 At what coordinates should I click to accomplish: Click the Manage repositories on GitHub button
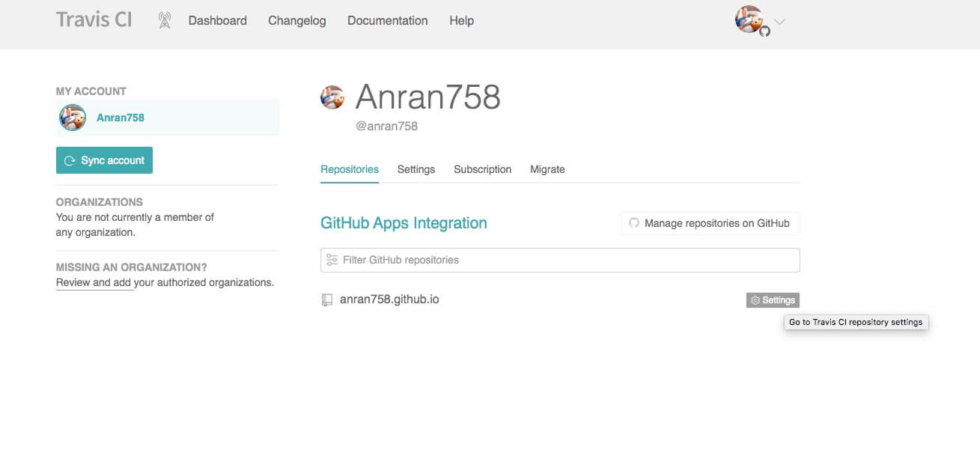pos(710,223)
